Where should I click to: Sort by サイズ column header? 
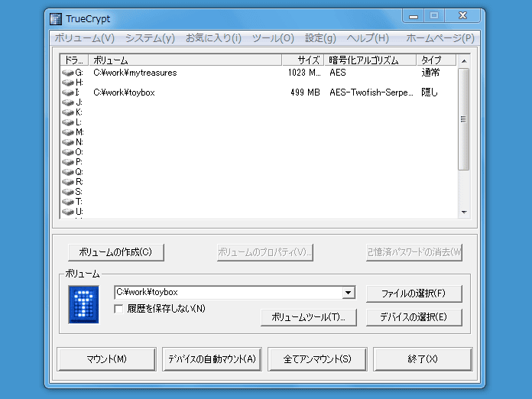point(303,60)
